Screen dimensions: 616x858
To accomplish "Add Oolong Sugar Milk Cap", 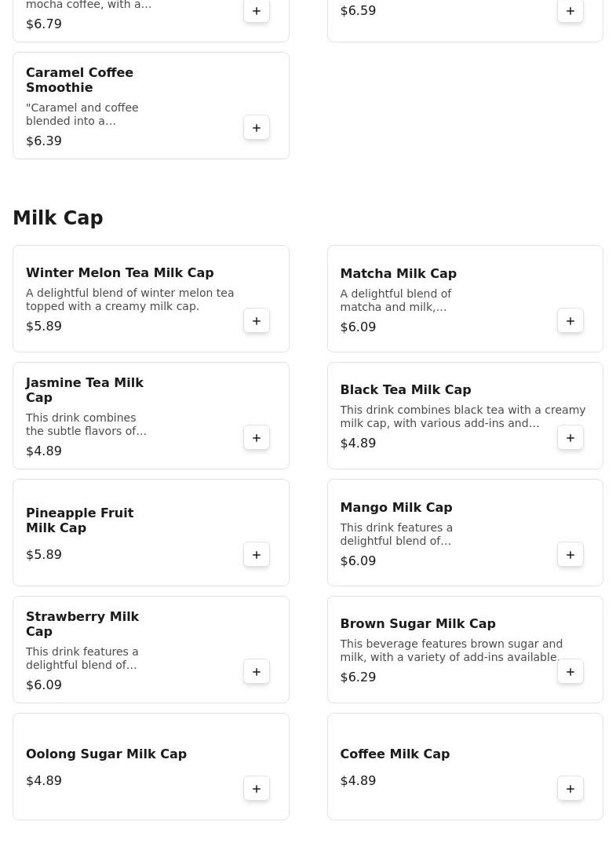I will [x=256, y=788].
